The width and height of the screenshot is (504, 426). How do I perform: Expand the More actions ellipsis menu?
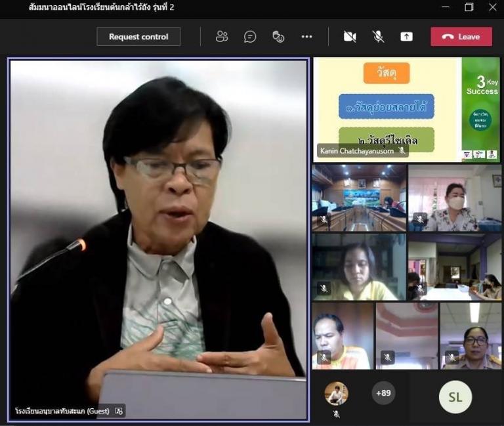[x=306, y=37]
